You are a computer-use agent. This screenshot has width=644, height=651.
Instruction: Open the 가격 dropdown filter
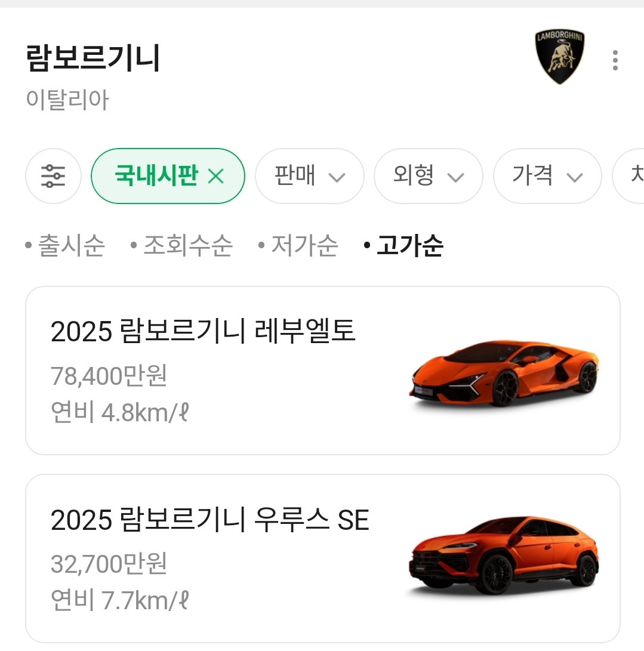pos(547,176)
